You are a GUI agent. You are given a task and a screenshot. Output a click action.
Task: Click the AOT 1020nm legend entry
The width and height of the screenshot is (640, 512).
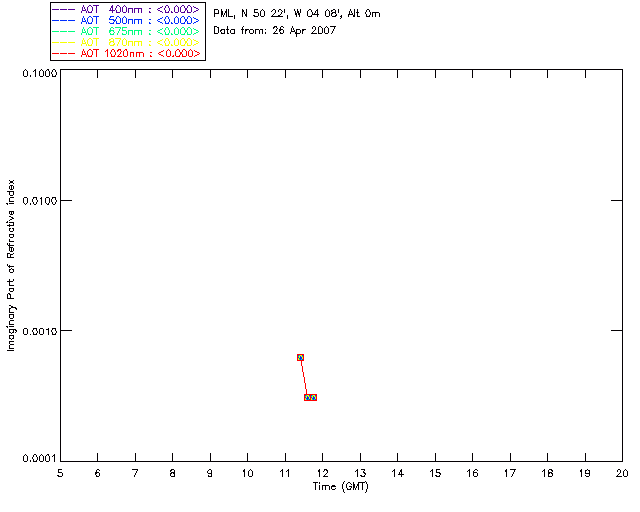pyautogui.click(x=126, y=53)
